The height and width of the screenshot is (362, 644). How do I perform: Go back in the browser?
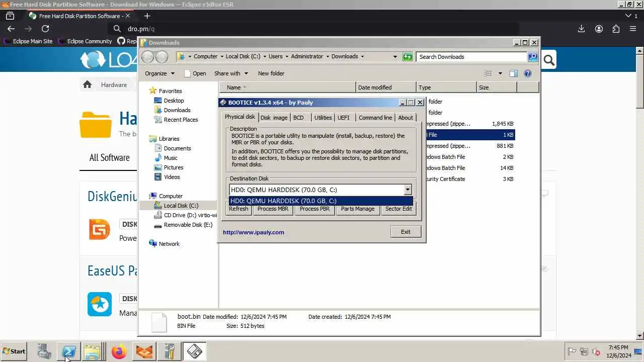(11, 29)
